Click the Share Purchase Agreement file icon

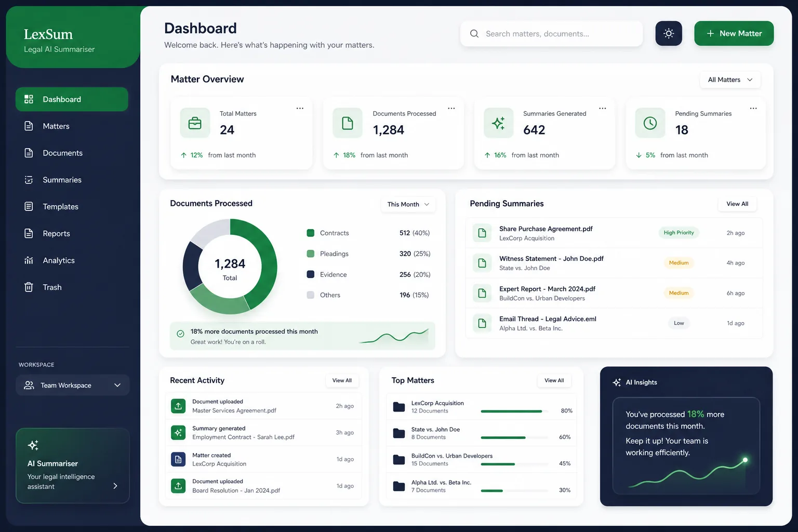pos(482,233)
